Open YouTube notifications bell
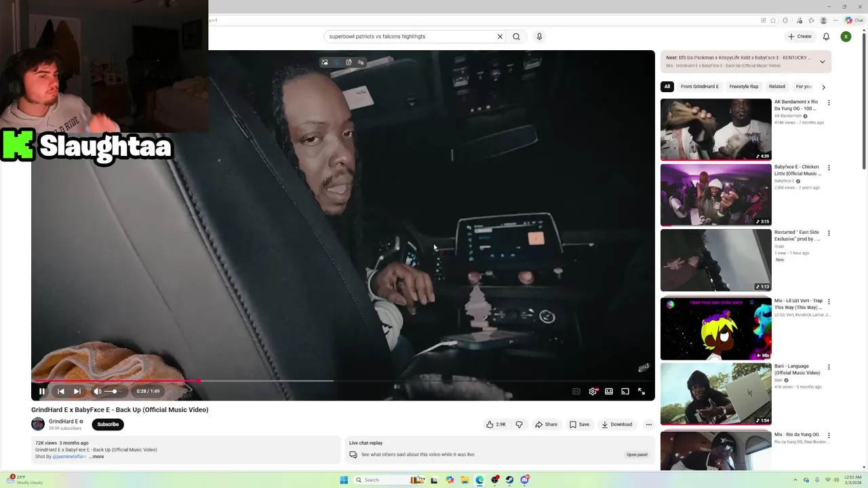The image size is (868, 488). tap(826, 37)
